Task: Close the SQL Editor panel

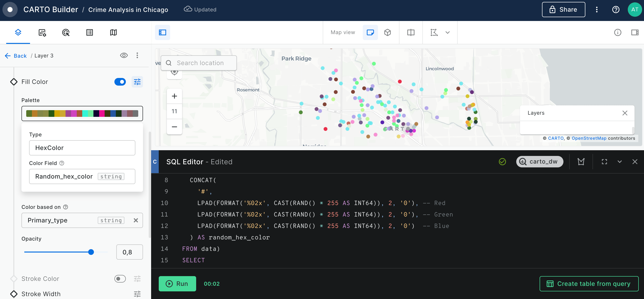Action: click(634, 161)
